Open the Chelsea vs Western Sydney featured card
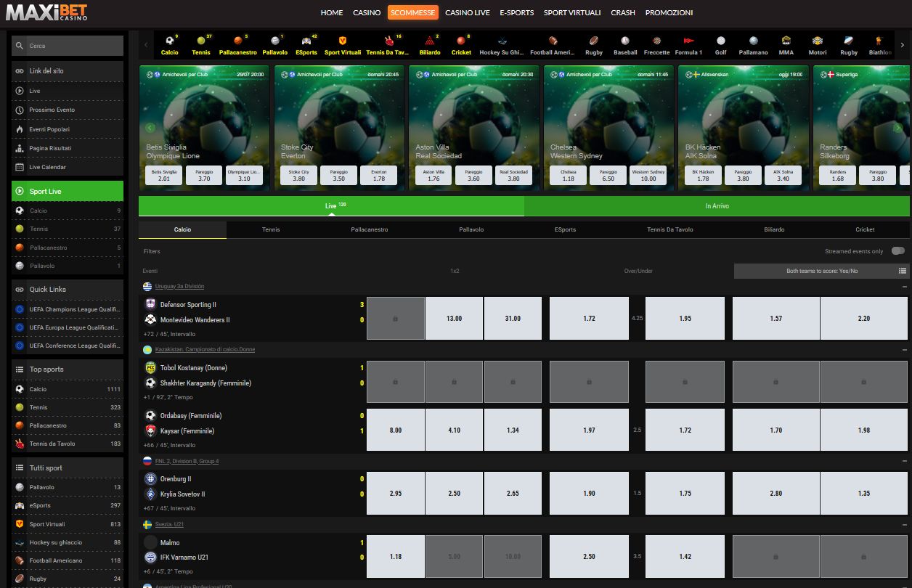Viewport: 912px width, 588px height. 608,128
